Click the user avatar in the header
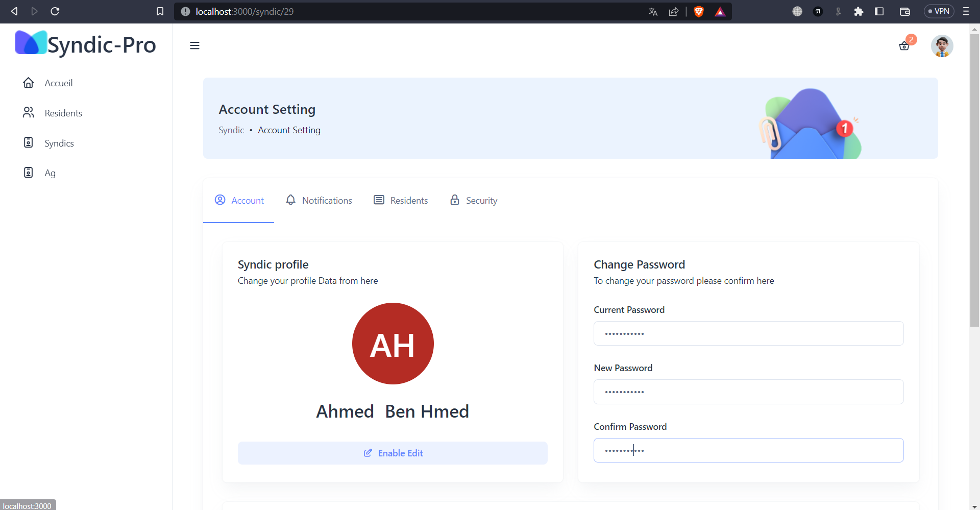 (942, 46)
